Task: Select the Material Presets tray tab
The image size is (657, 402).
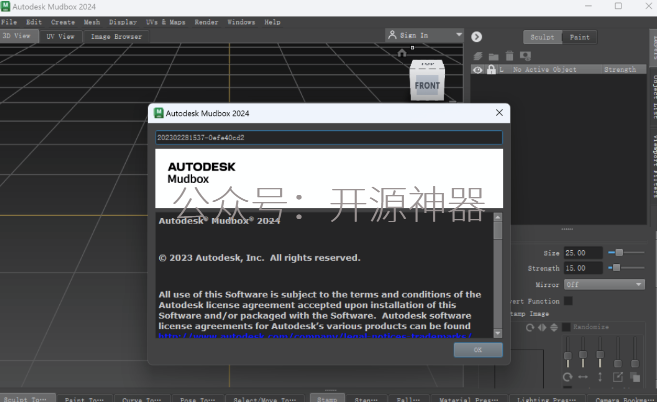Action: 469,399
